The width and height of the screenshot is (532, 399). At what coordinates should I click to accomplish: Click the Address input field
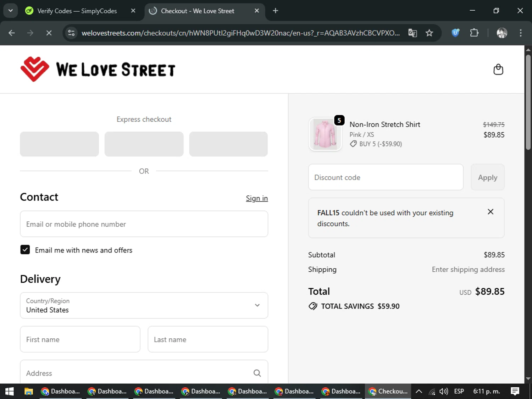(x=144, y=372)
